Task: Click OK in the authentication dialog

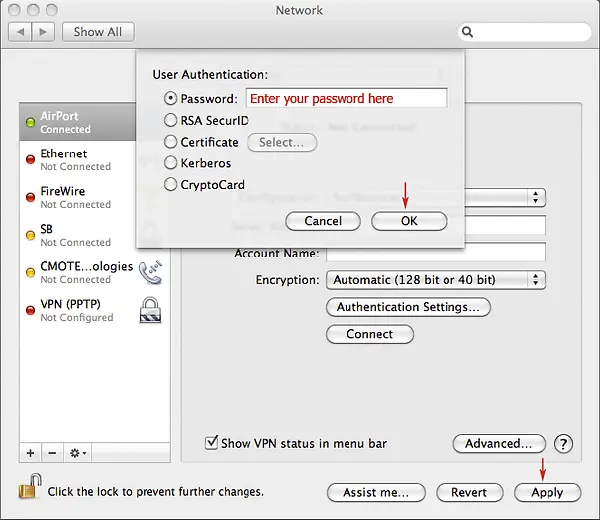Action: tap(409, 221)
